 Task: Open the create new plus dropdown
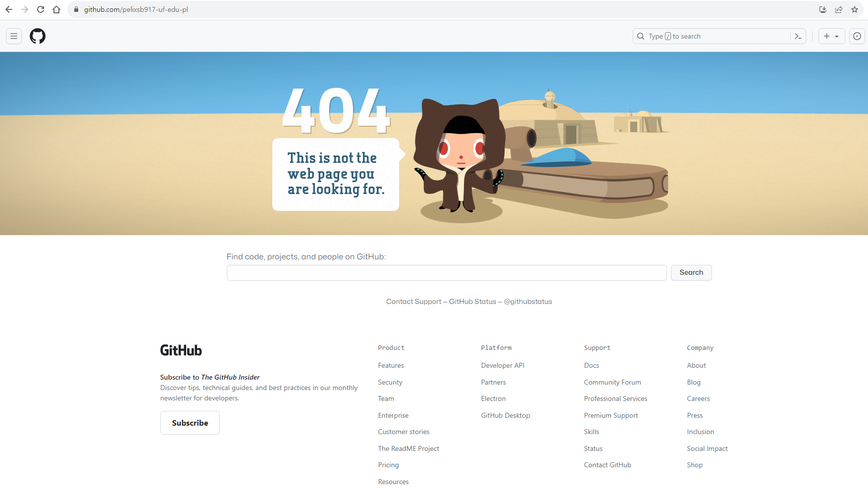click(831, 36)
